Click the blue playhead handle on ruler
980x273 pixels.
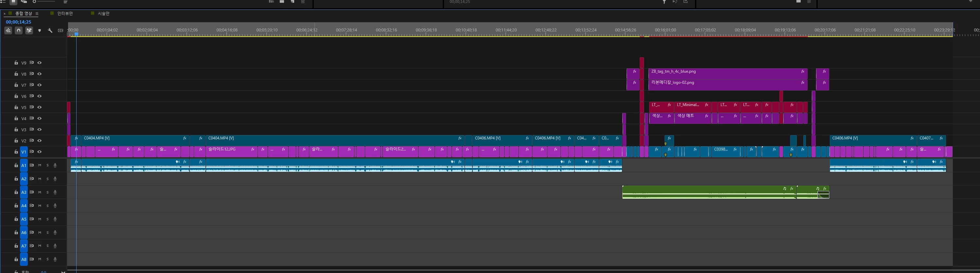(77, 34)
